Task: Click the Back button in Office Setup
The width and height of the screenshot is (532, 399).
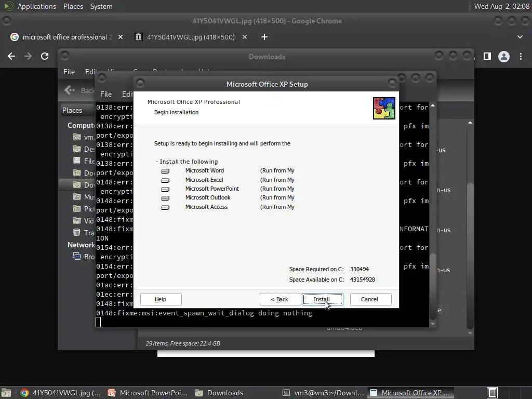Action: (280, 299)
